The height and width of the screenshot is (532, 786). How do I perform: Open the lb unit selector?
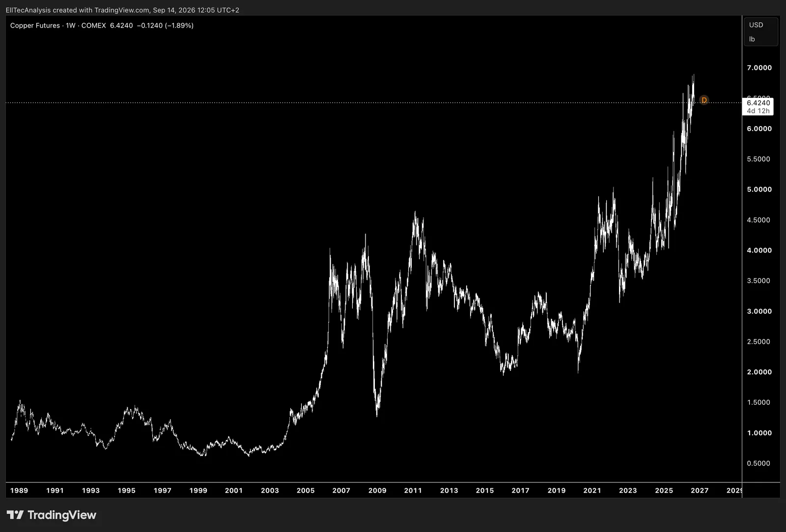(x=752, y=39)
